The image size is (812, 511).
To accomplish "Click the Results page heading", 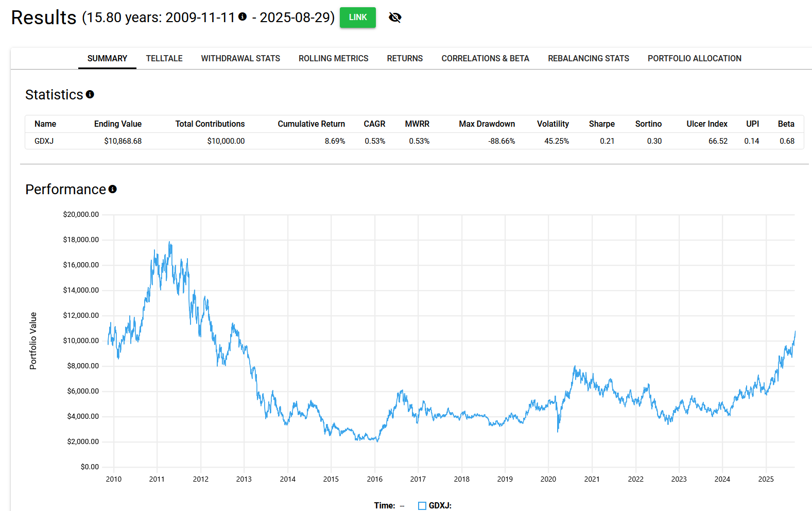I will (44, 18).
